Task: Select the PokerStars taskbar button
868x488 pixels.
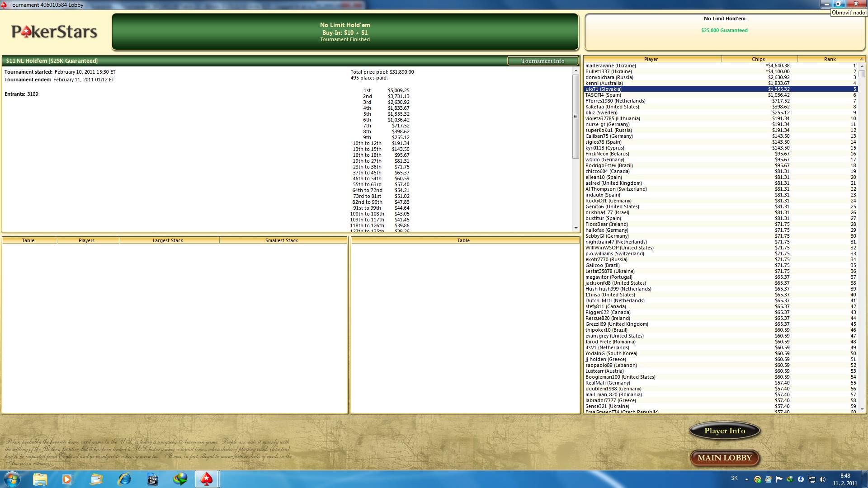Action: 207,479
